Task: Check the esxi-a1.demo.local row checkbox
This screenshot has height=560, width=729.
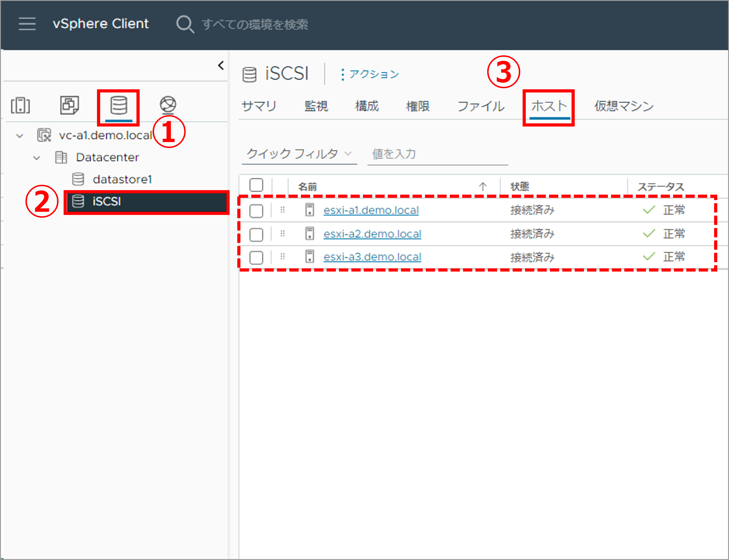Action: (256, 211)
